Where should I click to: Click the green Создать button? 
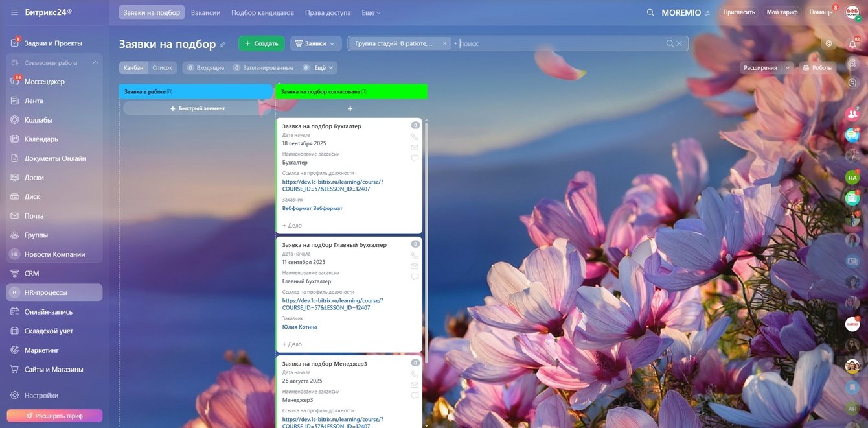(262, 43)
